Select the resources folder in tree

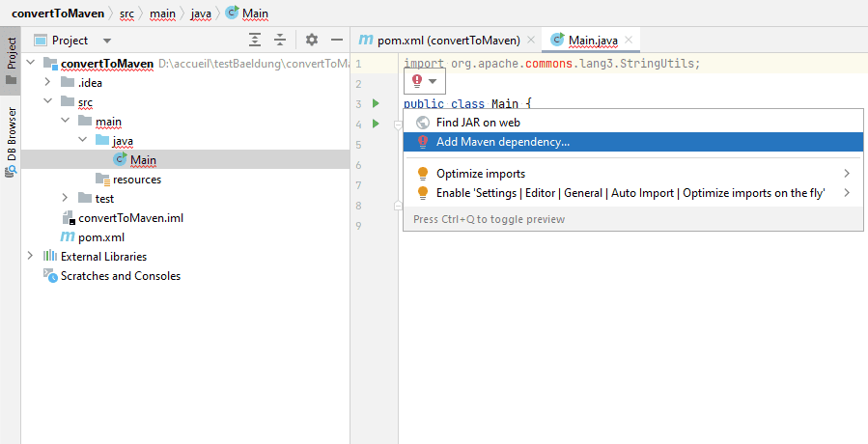pos(137,180)
